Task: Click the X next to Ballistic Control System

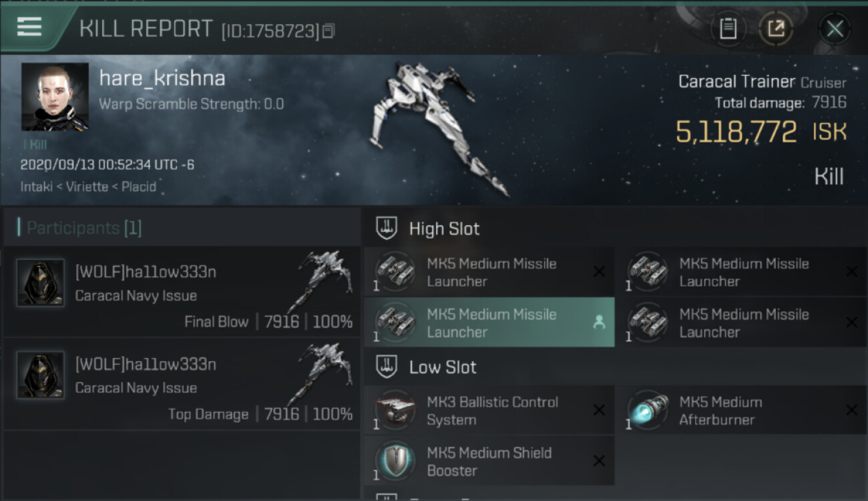Action: 599,410
